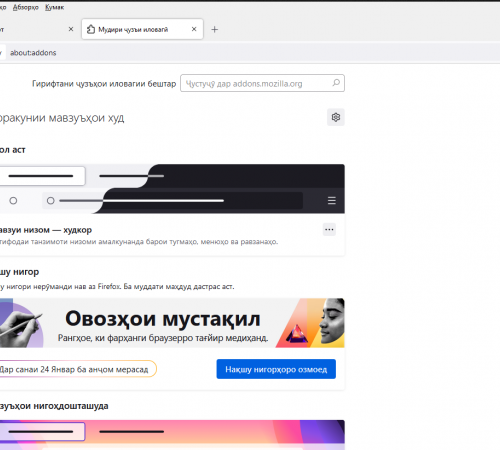The width and height of the screenshot is (500, 450).
Task: Open the Кумак menu
Action: tap(55, 7)
